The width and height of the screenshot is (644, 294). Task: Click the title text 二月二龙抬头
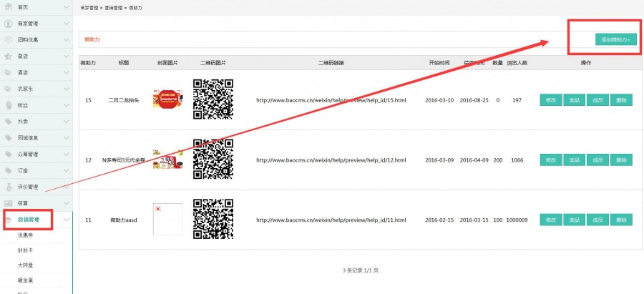tap(124, 99)
